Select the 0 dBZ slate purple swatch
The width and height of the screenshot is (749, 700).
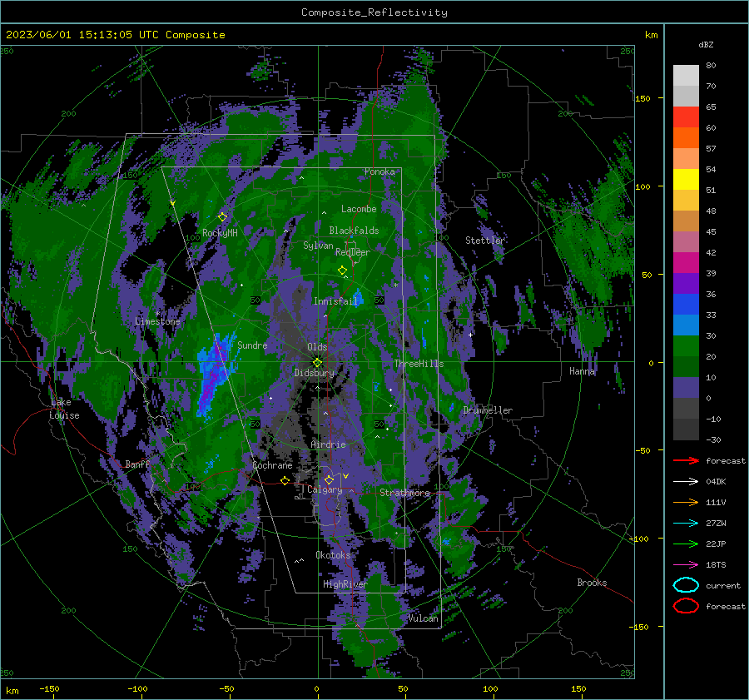tap(686, 388)
